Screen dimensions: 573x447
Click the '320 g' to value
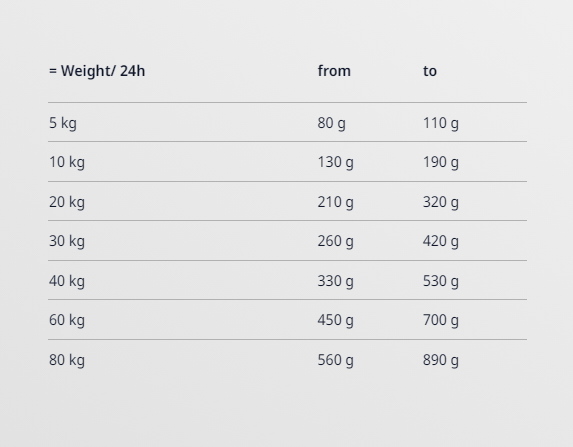[441, 202]
